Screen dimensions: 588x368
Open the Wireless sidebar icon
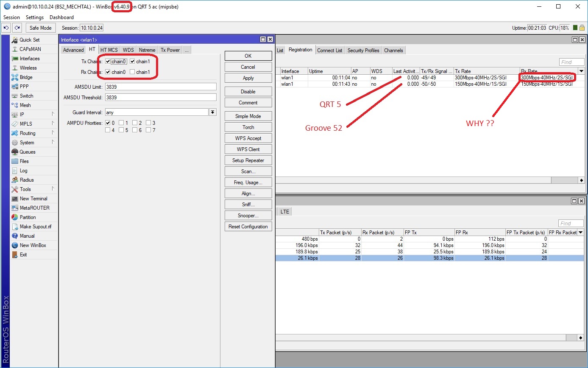pyautogui.click(x=15, y=68)
